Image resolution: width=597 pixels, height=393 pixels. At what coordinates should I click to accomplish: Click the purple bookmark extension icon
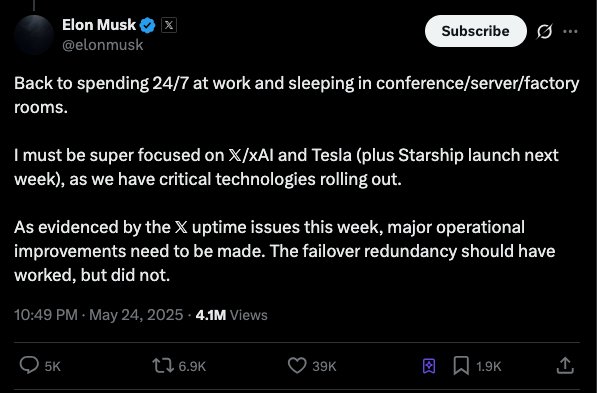429,366
